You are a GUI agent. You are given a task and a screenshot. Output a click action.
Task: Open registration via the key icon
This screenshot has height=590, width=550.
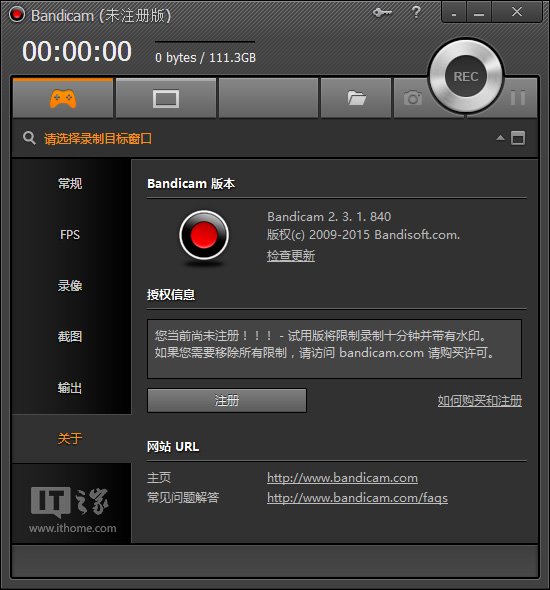click(382, 13)
